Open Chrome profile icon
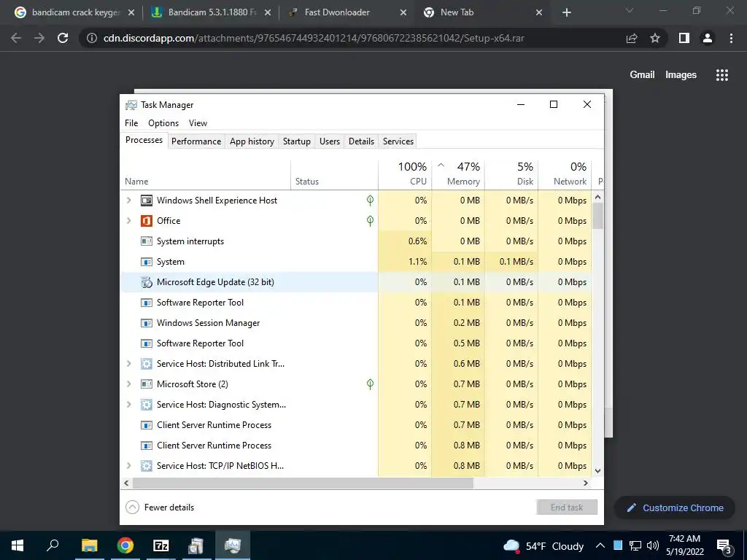Image resolution: width=747 pixels, height=560 pixels. tap(708, 38)
